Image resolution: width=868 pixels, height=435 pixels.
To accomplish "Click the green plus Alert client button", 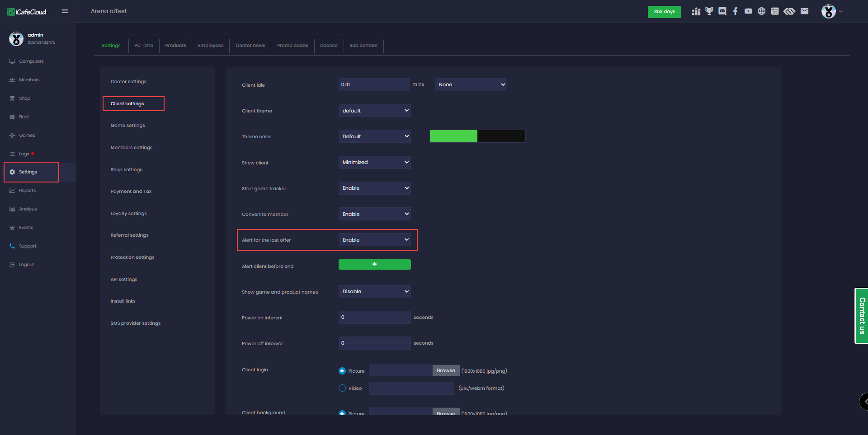I will pyautogui.click(x=374, y=264).
